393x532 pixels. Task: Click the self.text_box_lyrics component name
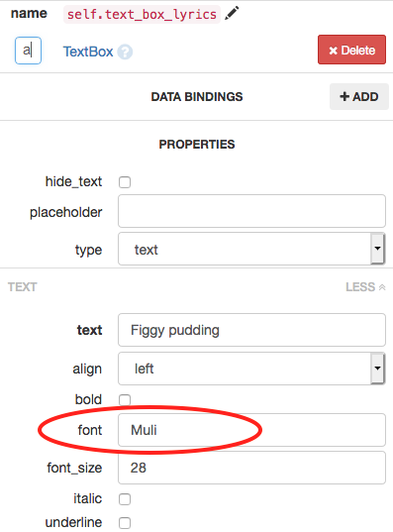pyautogui.click(x=142, y=14)
